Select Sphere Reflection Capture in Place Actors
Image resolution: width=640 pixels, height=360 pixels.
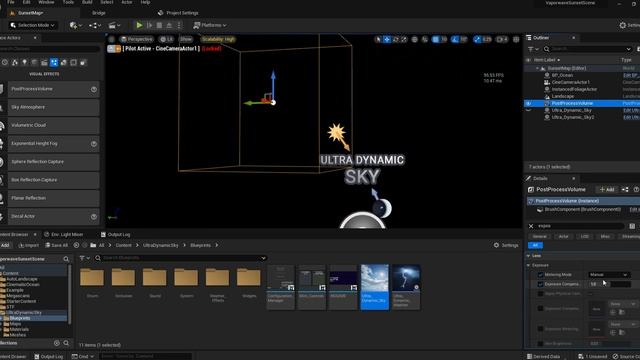click(x=53, y=162)
